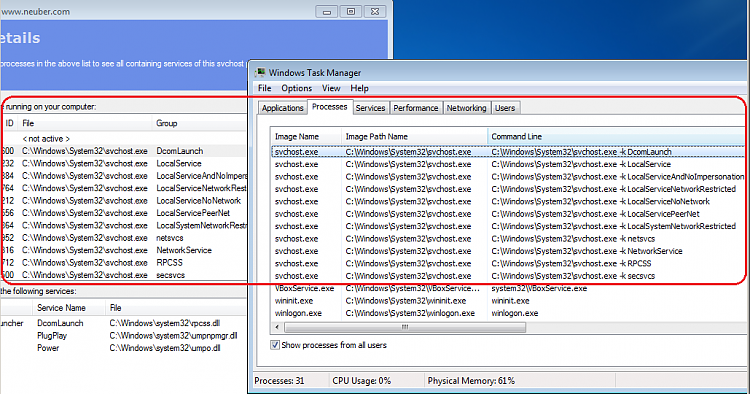Select LocalServiceNoNetwork row in neuber window
The width and height of the screenshot is (750, 394).
pyautogui.click(x=123, y=200)
